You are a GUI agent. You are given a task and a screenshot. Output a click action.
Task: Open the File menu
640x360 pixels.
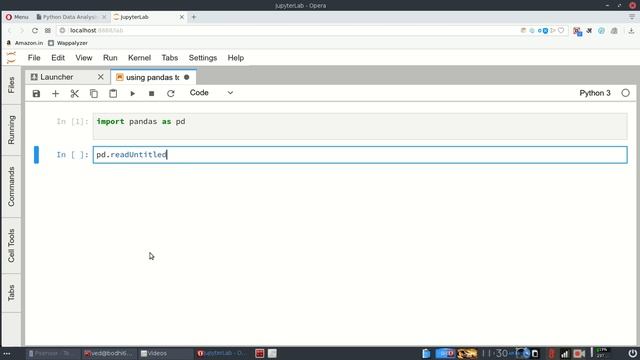pos(34,58)
